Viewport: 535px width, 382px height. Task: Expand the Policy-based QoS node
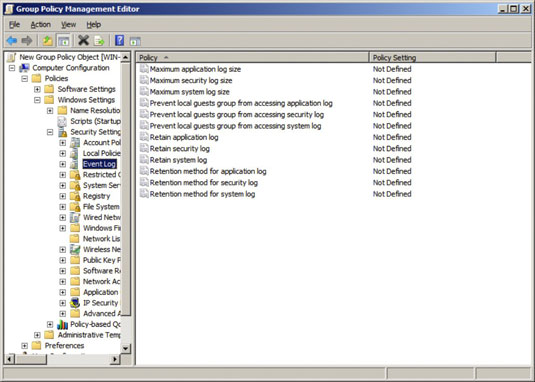click(50, 324)
